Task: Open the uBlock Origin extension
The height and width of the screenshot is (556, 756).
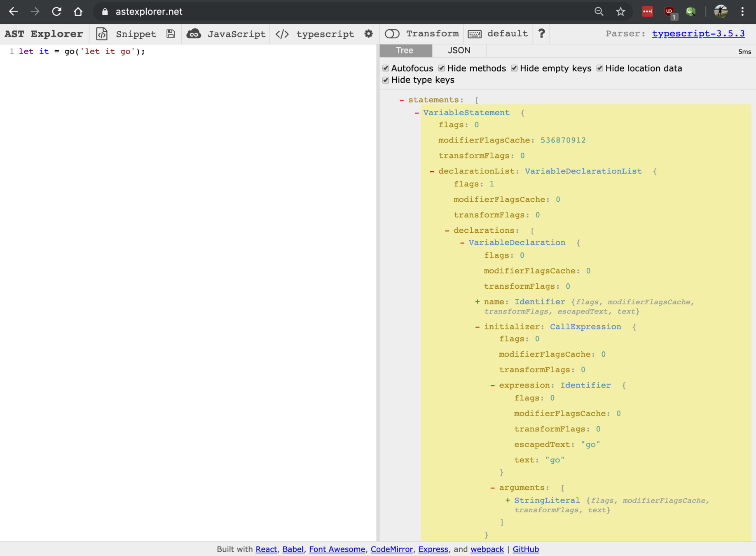Action: (669, 12)
